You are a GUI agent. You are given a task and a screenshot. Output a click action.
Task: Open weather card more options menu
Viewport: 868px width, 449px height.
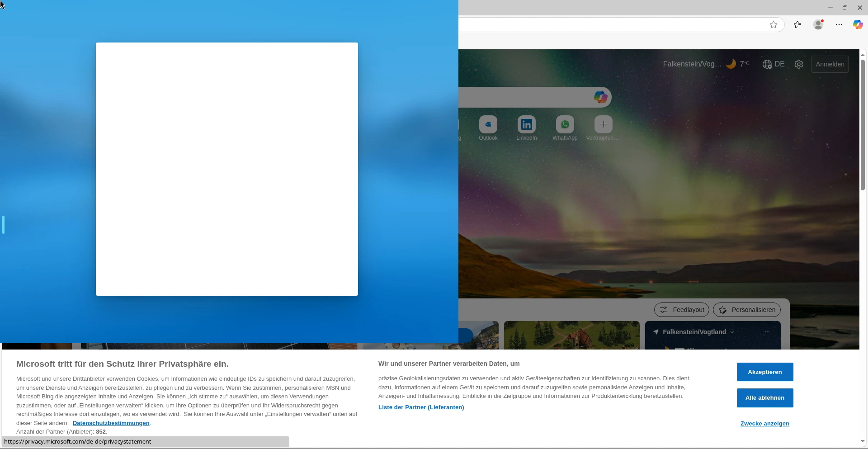coord(767,332)
